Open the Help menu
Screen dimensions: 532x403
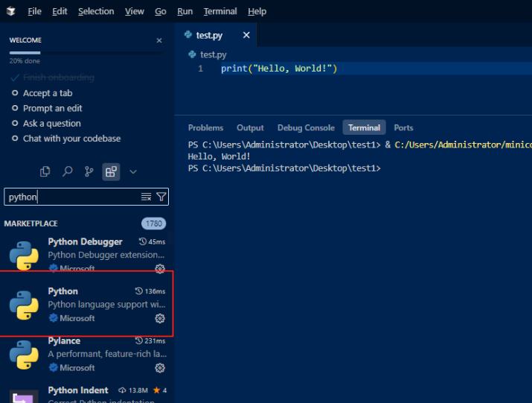[x=257, y=11]
